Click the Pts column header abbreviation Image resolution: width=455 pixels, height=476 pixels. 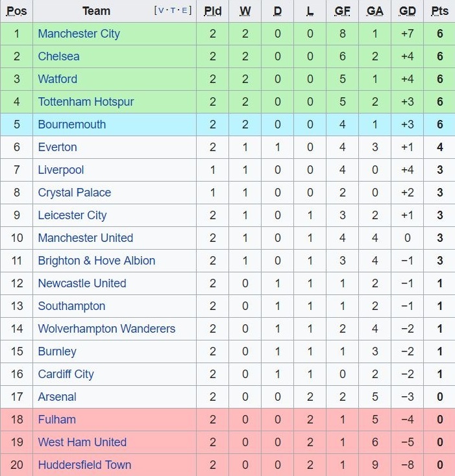click(x=439, y=11)
